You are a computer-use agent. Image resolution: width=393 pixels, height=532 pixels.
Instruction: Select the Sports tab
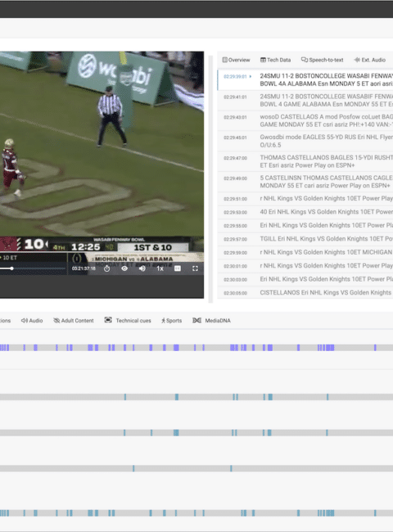[171, 320]
